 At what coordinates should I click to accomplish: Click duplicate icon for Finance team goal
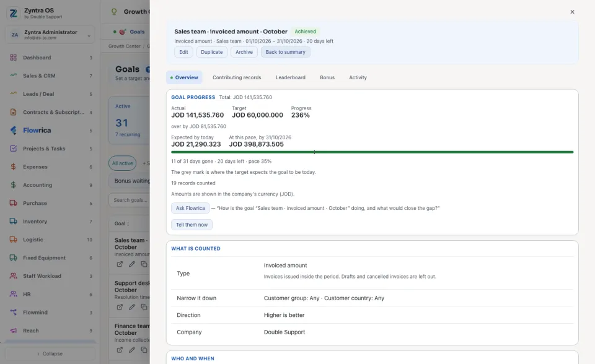[x=144, y=350]
